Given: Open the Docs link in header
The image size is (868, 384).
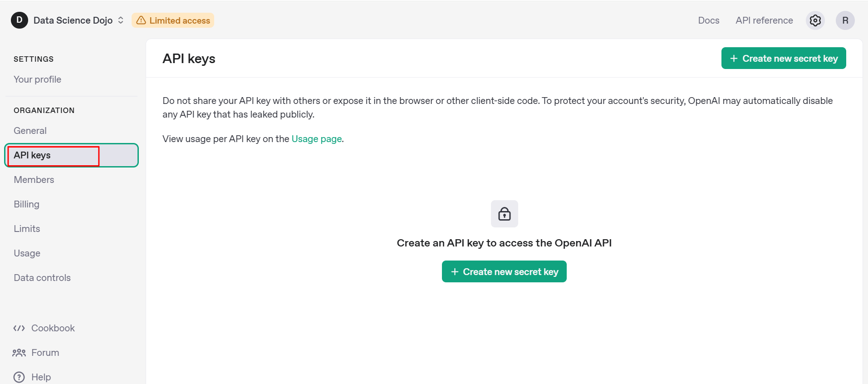Looking at the screenshot, I should pyautogui.click(x=708, y=20).
